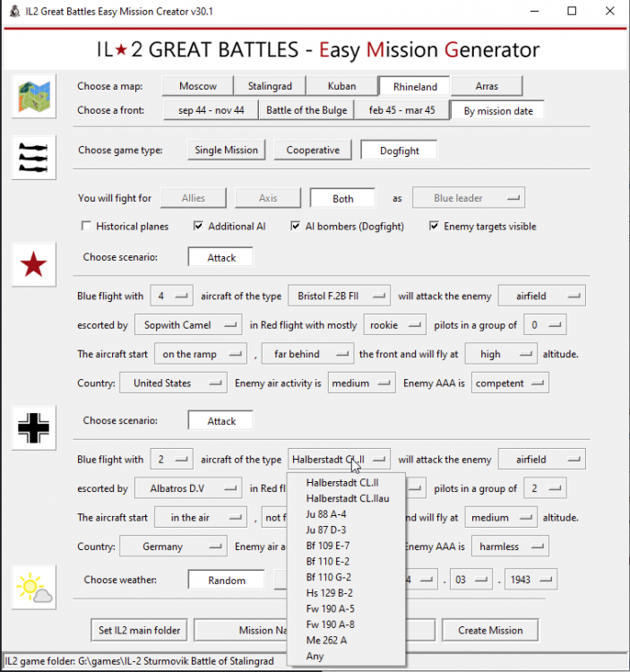Screen dimensions: 630x672
Task: Select the Arras map
Action: [x=487, y=86]
